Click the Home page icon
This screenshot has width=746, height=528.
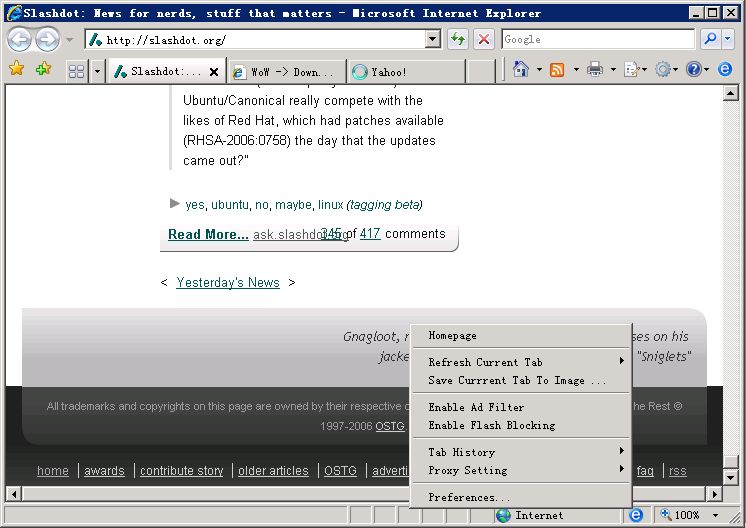[520, 69]
